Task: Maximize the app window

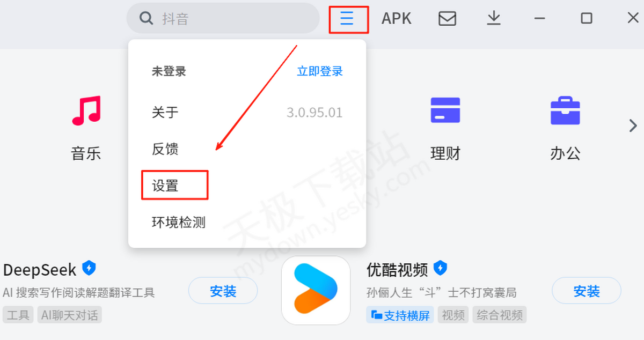Action: tap(587, 19)
